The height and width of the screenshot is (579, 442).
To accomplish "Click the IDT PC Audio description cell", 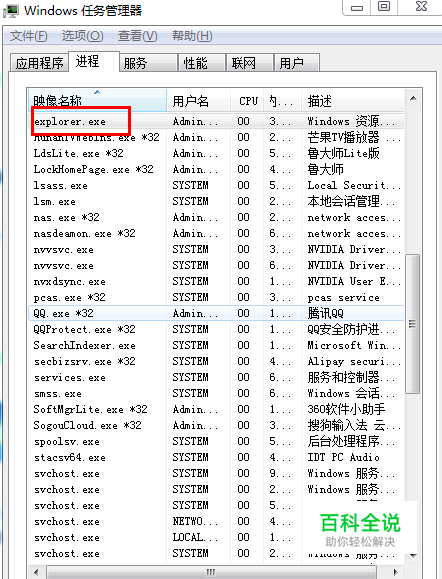I will [343, 457].
